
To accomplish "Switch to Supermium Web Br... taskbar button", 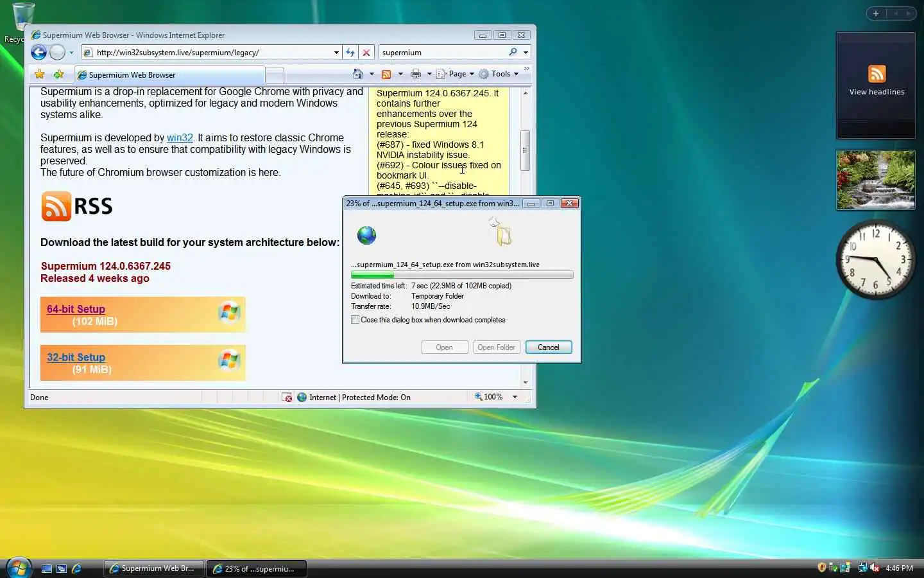I will coord(154,568).
